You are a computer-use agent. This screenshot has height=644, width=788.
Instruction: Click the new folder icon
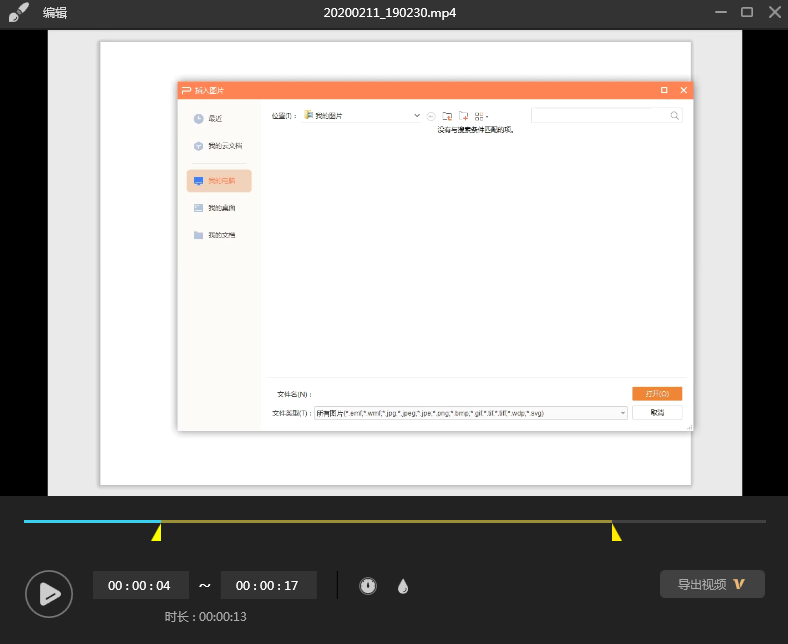[464, 116]
